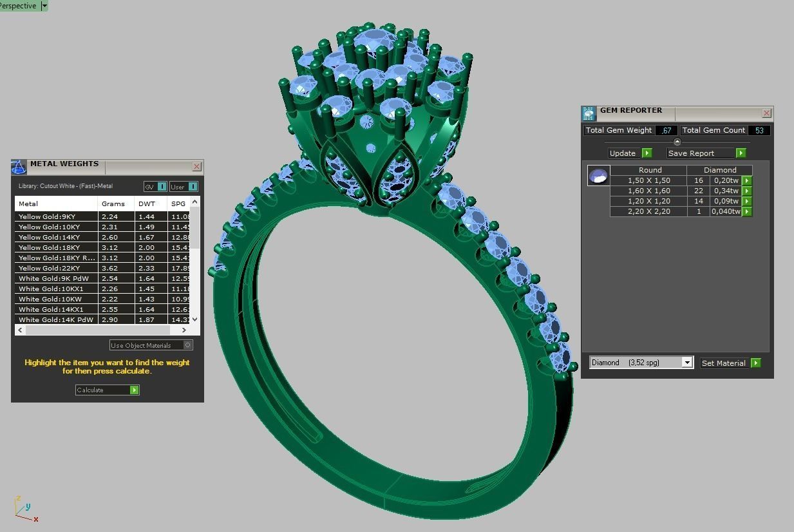794x532 pixels.
Task: Select the Yellow Gold:10KY row
Action: tap(103, 227)
